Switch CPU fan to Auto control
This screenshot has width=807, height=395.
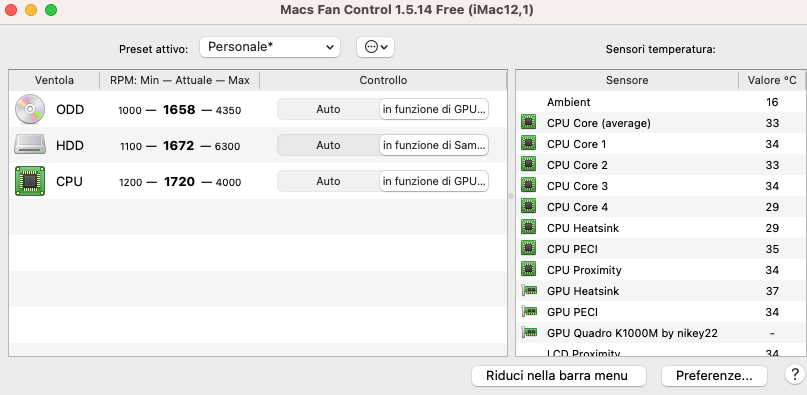click(x=328, y=181)
